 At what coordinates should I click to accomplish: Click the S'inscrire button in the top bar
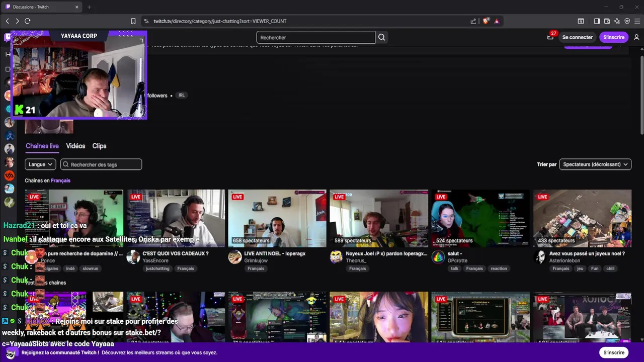pos(614,37)
